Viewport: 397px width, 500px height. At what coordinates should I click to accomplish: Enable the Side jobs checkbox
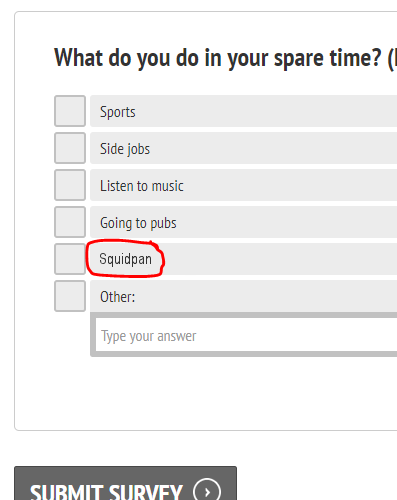pyautogui.click(x=70, y=148)
